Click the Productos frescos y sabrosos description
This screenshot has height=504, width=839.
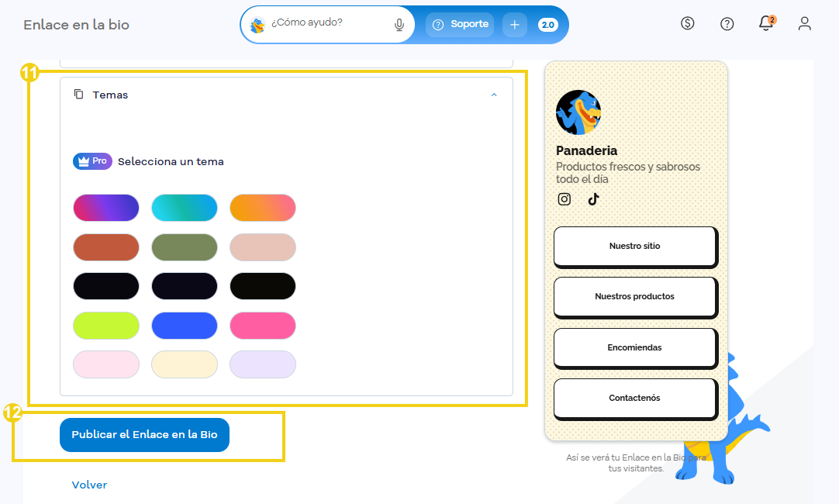pos(627,173)
